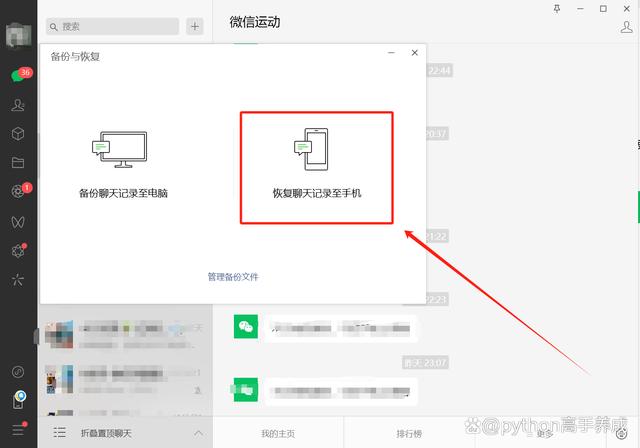Screen dimensions: 640x448
Task: Click the search box above chat list
Action: [112, 27]
